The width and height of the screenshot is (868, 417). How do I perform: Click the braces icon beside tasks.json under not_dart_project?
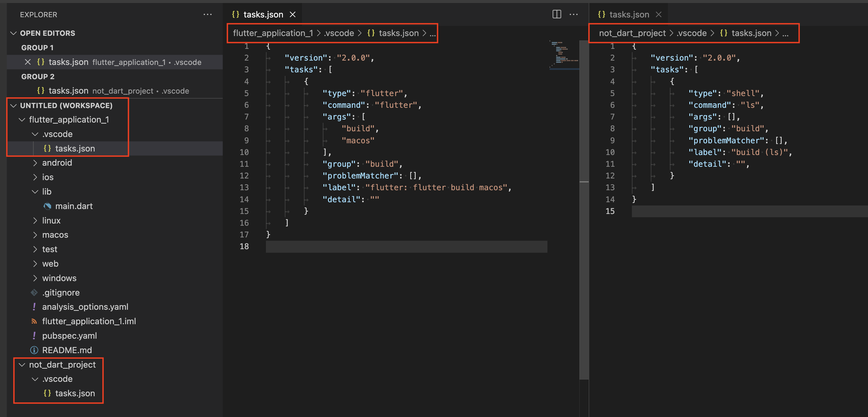[x=47, y=393]
